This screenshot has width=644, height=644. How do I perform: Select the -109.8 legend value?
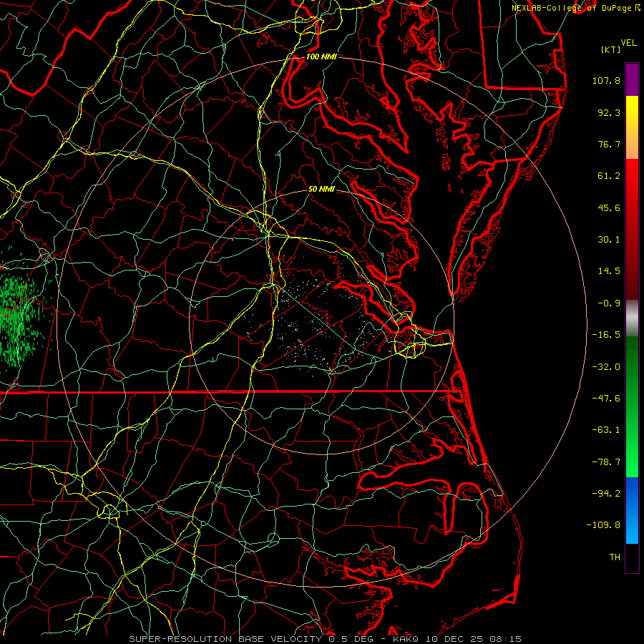click(603, 525)
